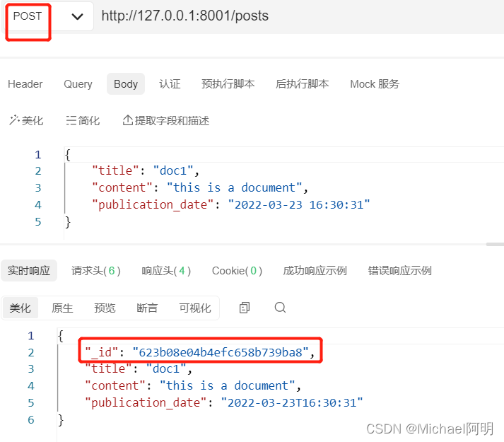Open the 请求头(6) tab

tap(96, 271)
